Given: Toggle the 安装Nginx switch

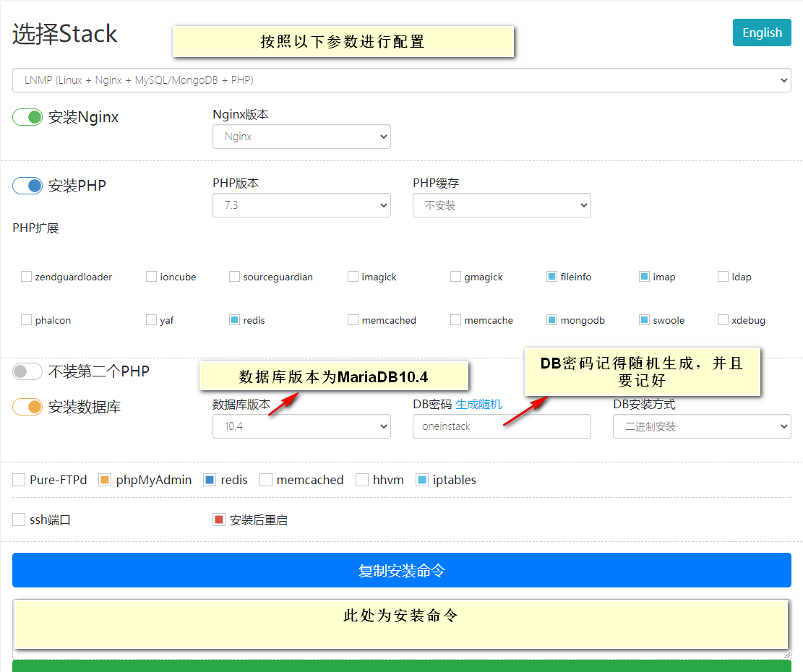Looking at the screenshot, I should click(27, 117).
